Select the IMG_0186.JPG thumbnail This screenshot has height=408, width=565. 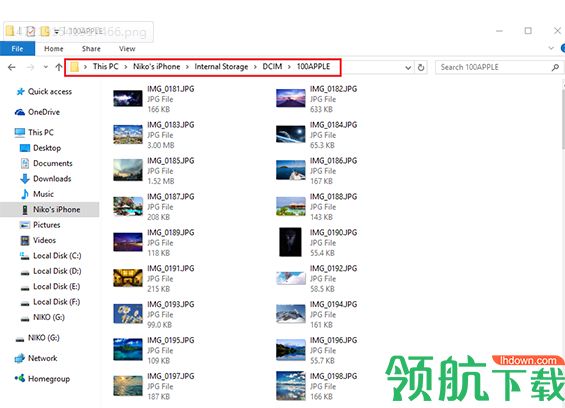click(290, 170)
